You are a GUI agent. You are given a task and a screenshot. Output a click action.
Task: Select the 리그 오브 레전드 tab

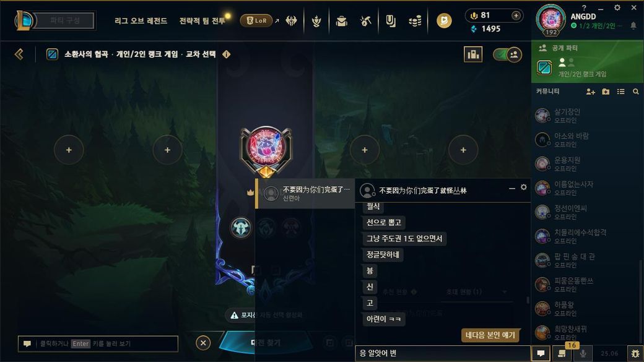pos(141,20)
